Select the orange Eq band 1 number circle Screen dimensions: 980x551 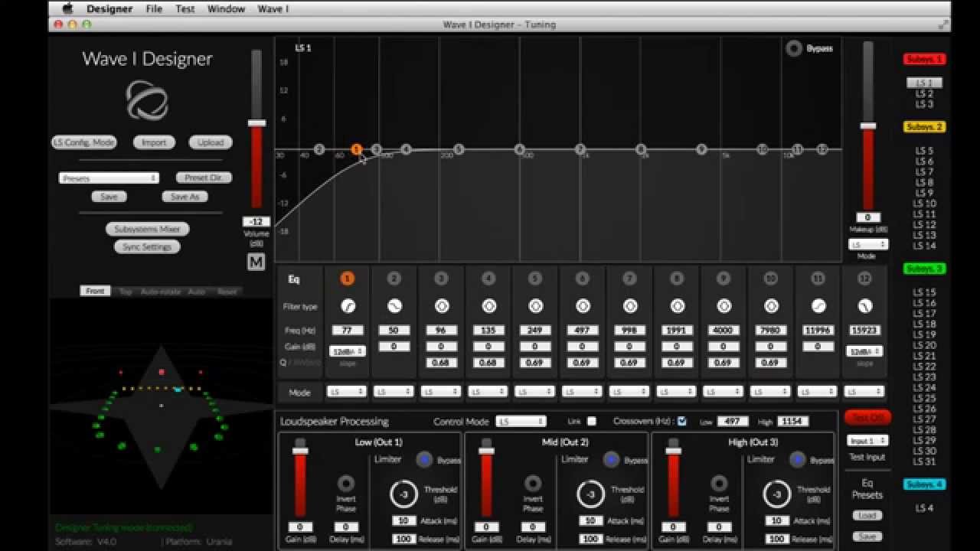(x=347, y=279)
